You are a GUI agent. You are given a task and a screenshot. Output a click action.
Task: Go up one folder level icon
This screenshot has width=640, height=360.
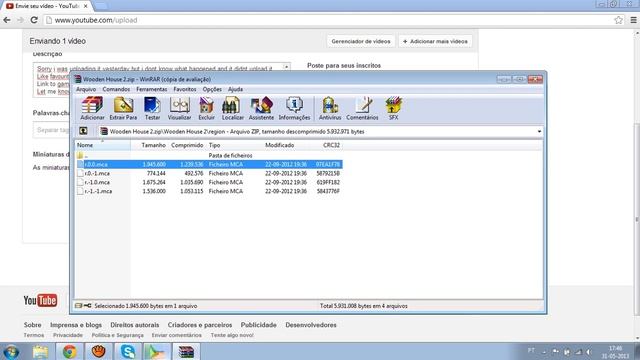click(83, 131)
